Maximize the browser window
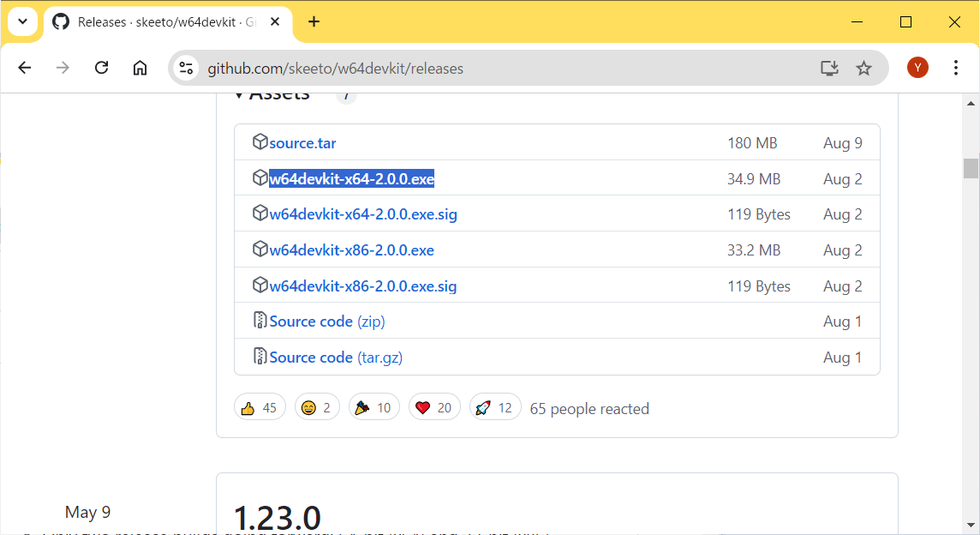Viewport: 980px width, 535px height. coord(905,22)
